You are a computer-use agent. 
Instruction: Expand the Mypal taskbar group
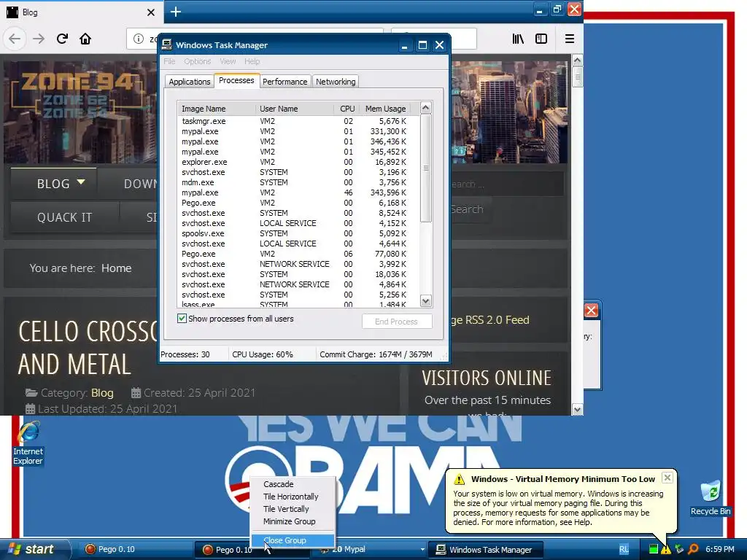[422, 550]
